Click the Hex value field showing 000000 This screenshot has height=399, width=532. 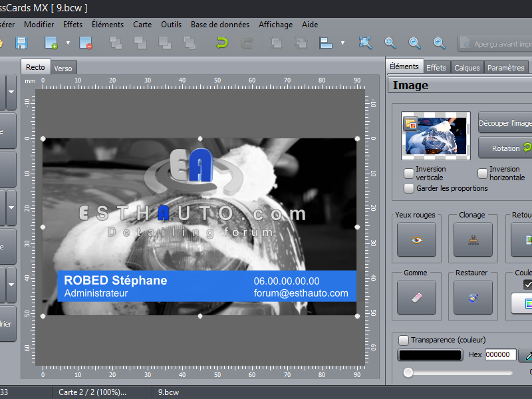coord(501,354)
